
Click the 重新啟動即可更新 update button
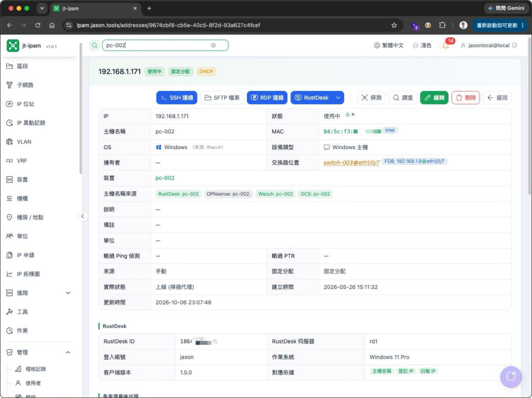500,25
